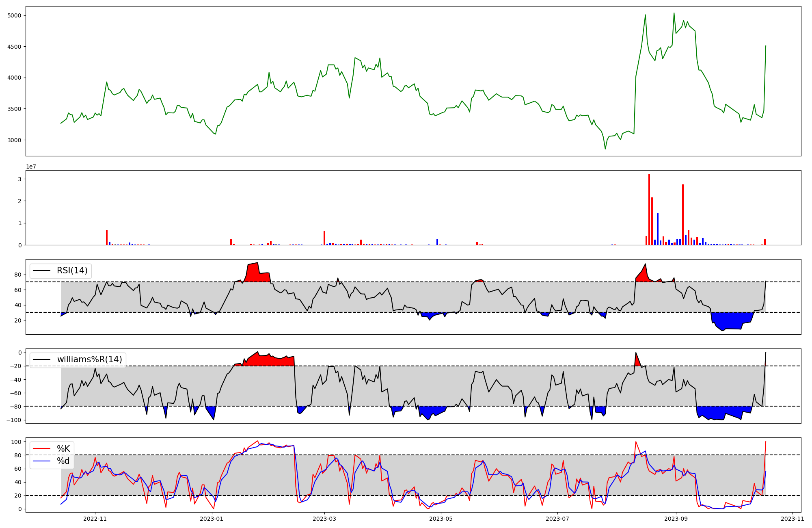Click the -100 tick on Williams axis
This screenshot has width=812, height=528.
click(x=13, y=420)
